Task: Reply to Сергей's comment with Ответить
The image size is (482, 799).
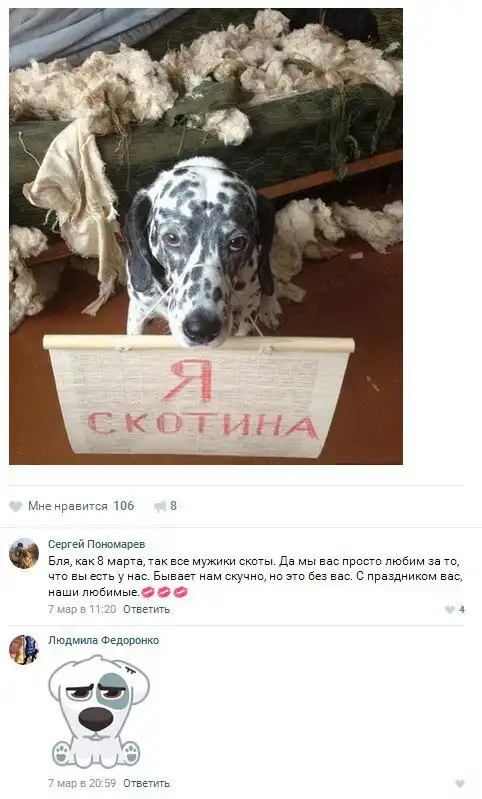Action: [x=146, y=609]
